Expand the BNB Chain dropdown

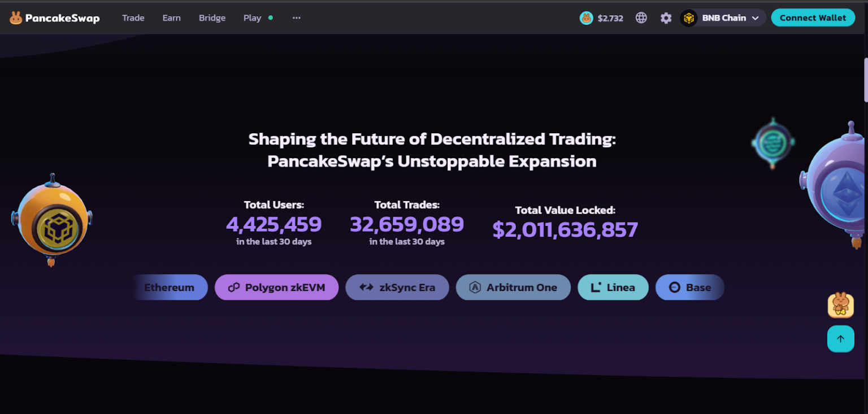pos(754,18)
